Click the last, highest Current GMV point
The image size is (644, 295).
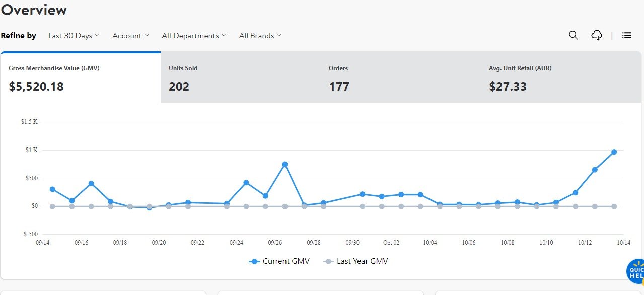coord(614,152)
